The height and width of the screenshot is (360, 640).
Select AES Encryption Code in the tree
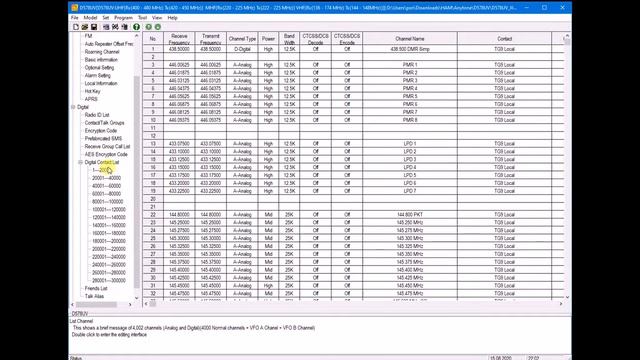click(106, 154)
